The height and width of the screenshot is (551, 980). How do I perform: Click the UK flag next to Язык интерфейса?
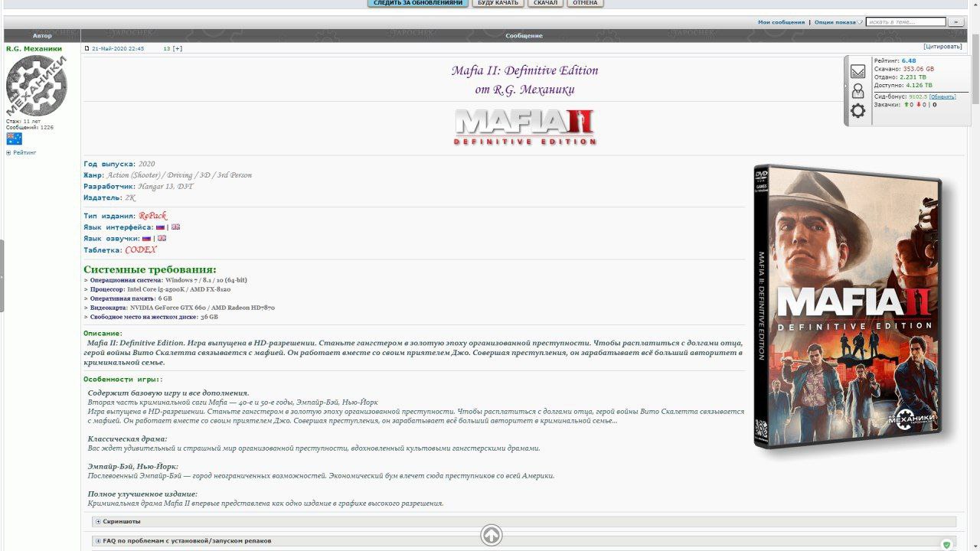pyautogui.click(x=176, y=227)
